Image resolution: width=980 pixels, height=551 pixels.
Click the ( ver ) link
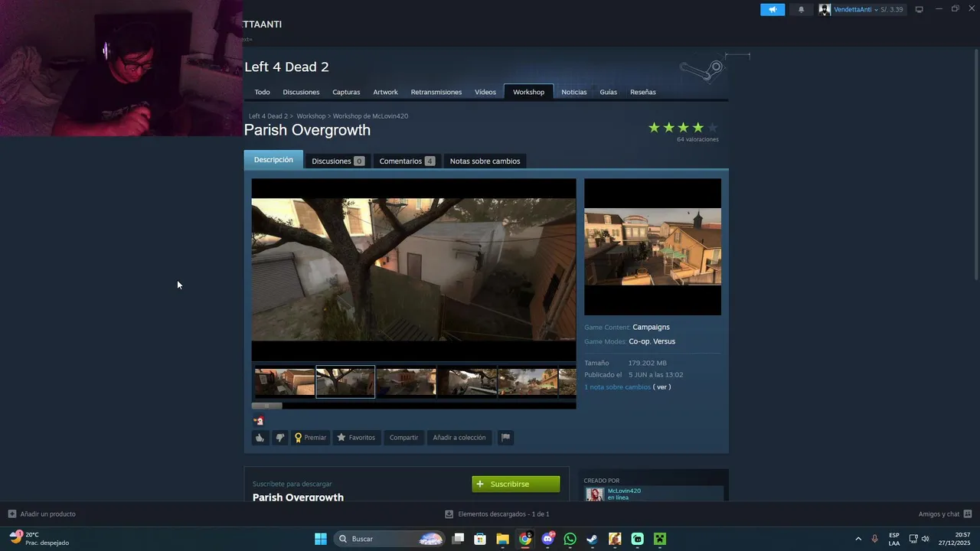661,387
